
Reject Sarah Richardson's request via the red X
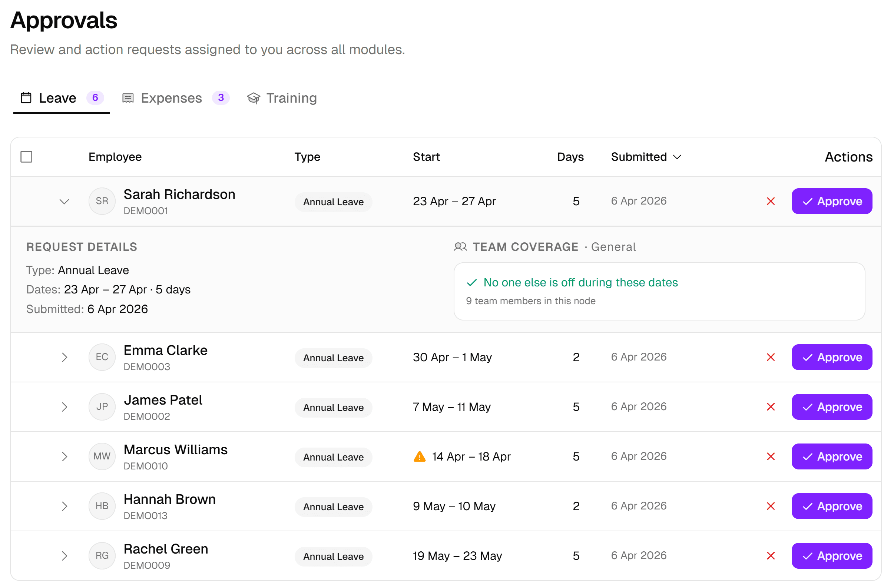click(771, 201)
